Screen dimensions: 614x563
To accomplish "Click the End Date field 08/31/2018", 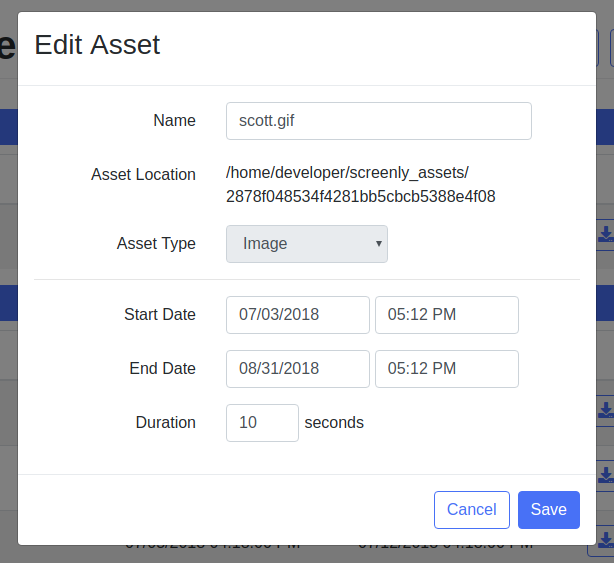I will tap(298, 369).
